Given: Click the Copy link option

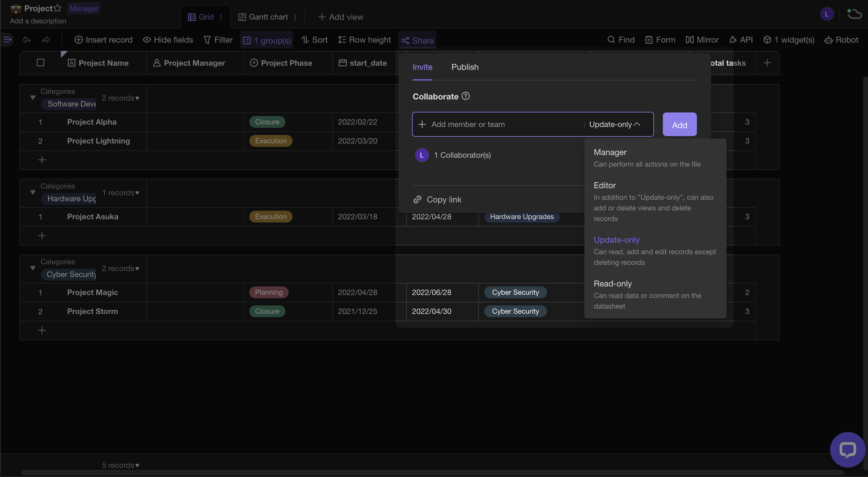Looking at the screenshot, I should point(437,199).
